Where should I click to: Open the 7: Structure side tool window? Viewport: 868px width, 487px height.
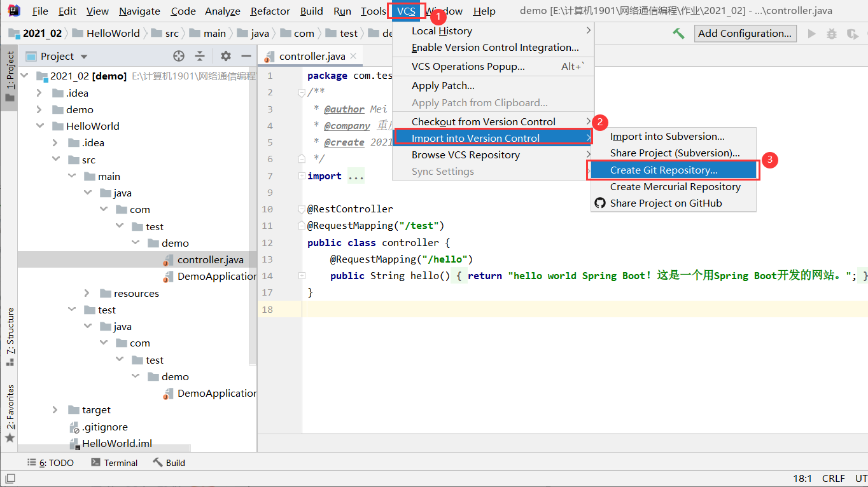[x=10, y=337]
